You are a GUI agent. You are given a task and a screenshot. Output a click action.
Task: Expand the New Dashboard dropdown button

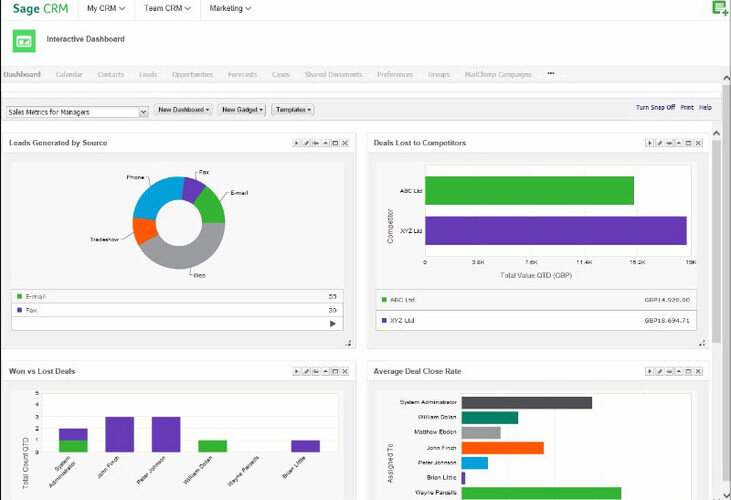(183, 110)
